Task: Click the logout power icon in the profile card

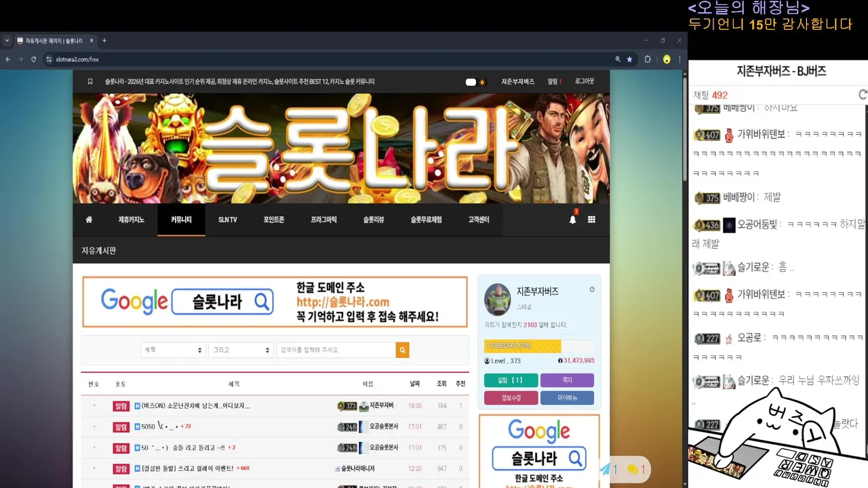Action: click(x=592, y=289)
